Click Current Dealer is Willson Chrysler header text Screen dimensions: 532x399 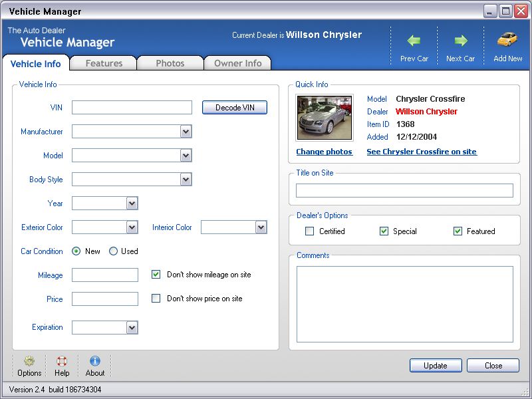click(x=297, y=35)
